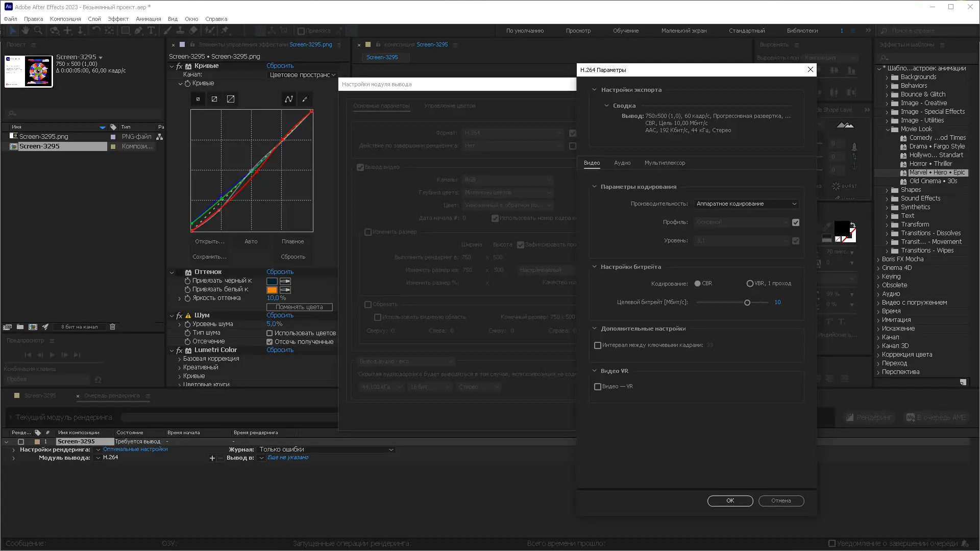Select VBR, 1 проход radio button
Screen dimensions: 980x551
750,284
